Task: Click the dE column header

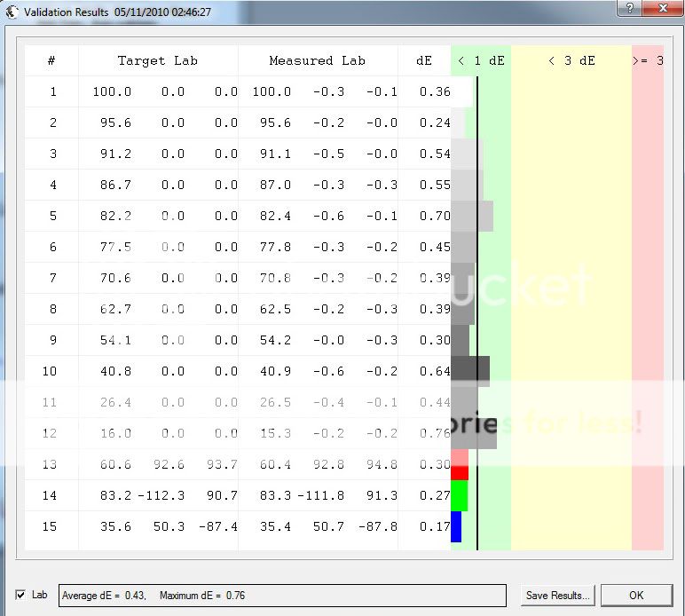Action: 424,60
